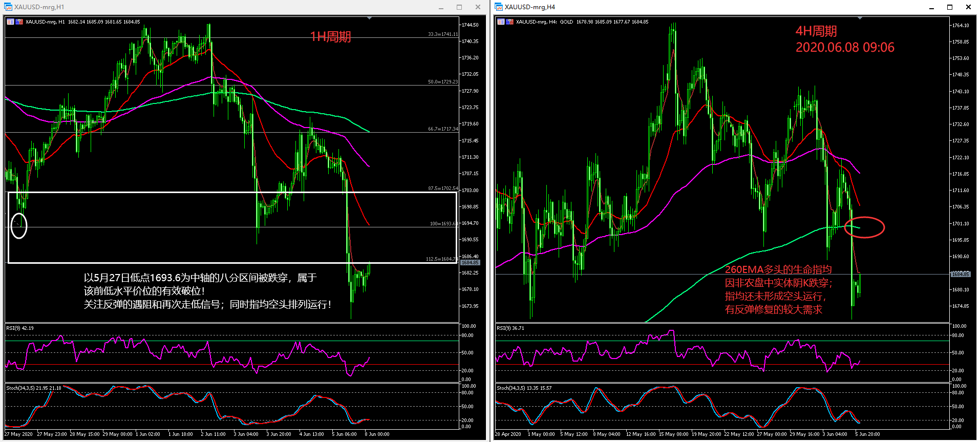The image size is (980, 442).
Task: Click the Stoch(34,3,5) 13.35 15.57 label
Action: pyautogui.click(x=524, y=388)
